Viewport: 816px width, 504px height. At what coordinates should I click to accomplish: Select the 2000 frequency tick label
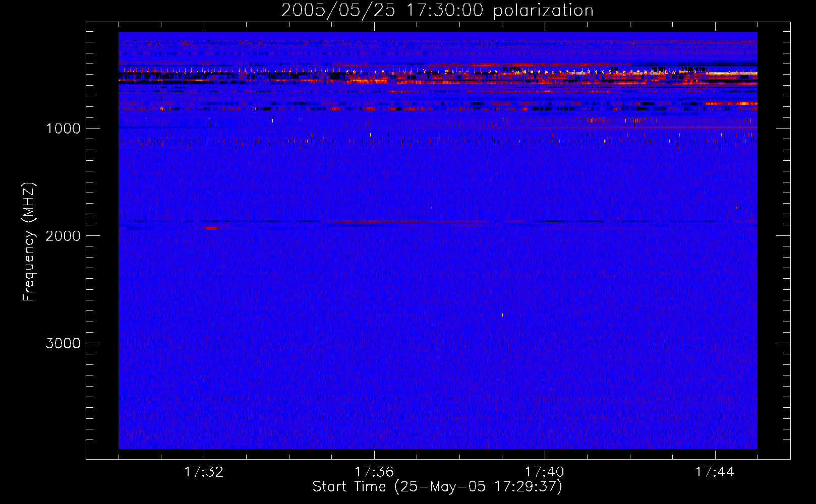[63, 236]
